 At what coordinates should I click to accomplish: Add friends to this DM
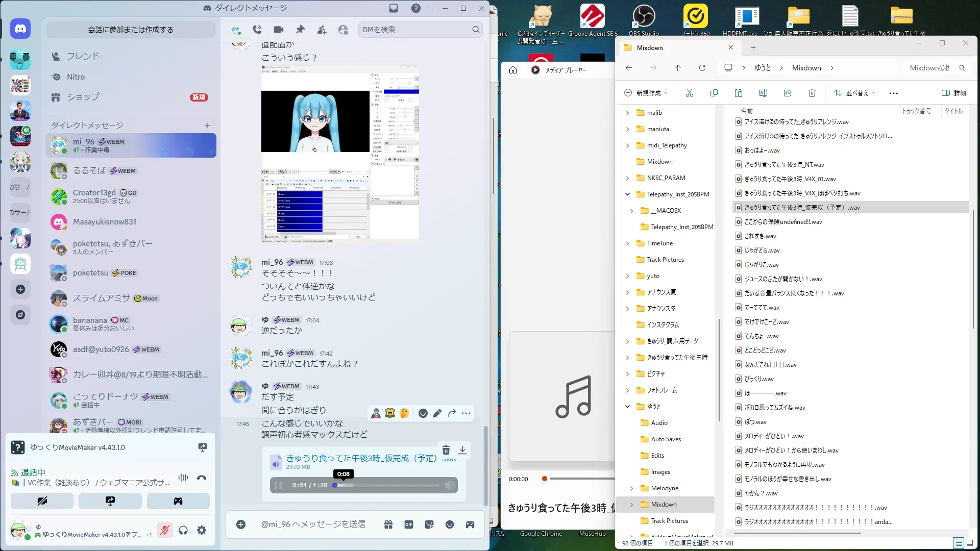coord(322,30)
